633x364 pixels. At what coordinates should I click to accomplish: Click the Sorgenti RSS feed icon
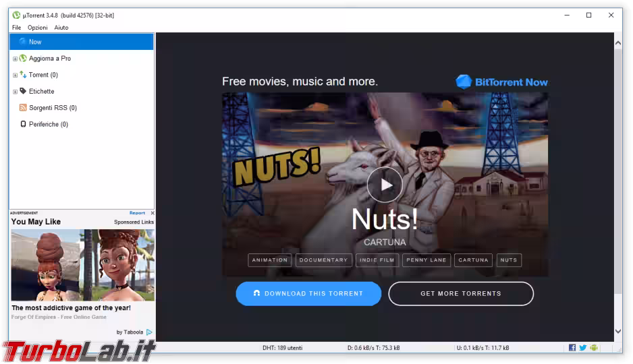click(23, 108)
